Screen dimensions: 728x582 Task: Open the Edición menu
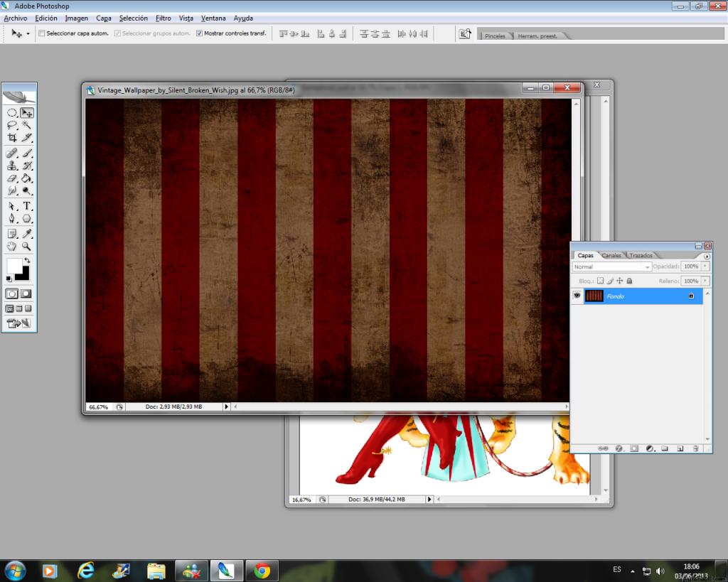(46, 18)
